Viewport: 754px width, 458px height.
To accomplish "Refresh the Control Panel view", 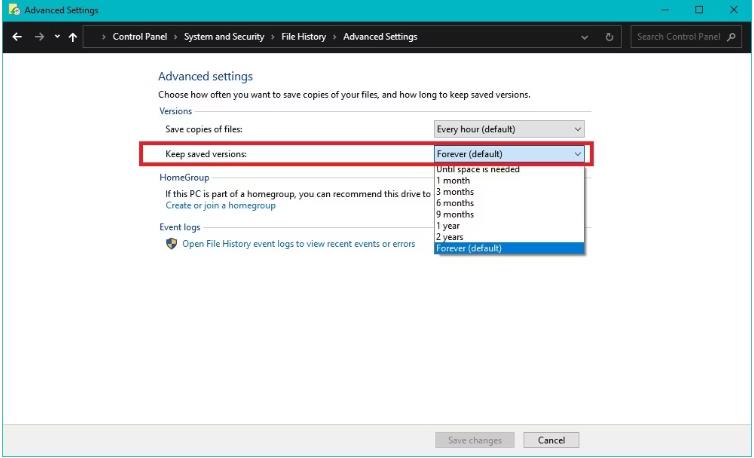I will (609, 37).
